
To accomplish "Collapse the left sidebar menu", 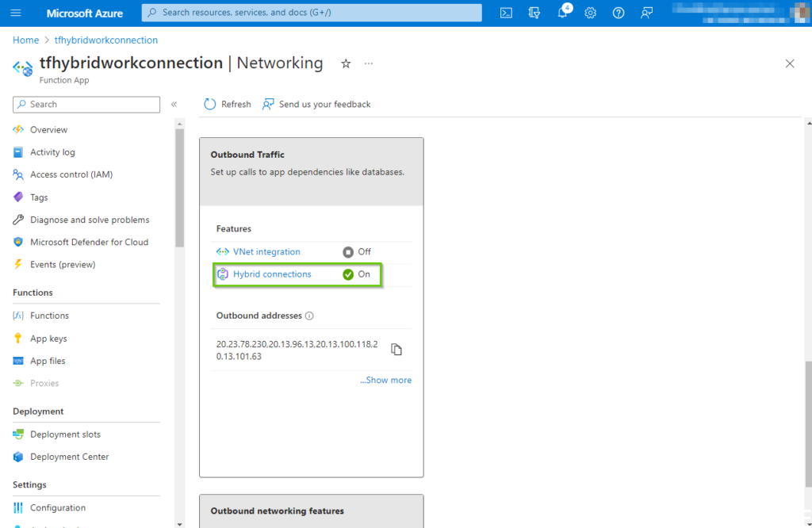I will tap(174, 104).
